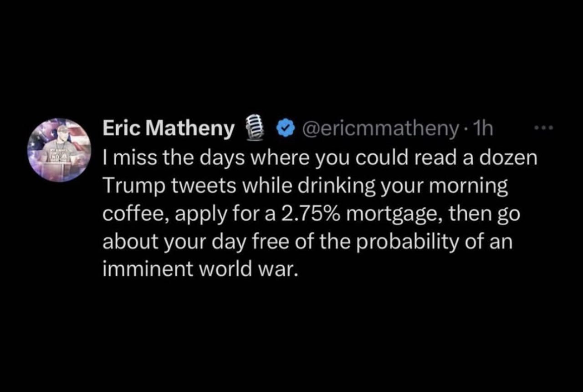Image resolution: width=583 pixels, height=392 pixels.
Task: Open the @ericmmatheny handle link
Action: coord(378,130)
